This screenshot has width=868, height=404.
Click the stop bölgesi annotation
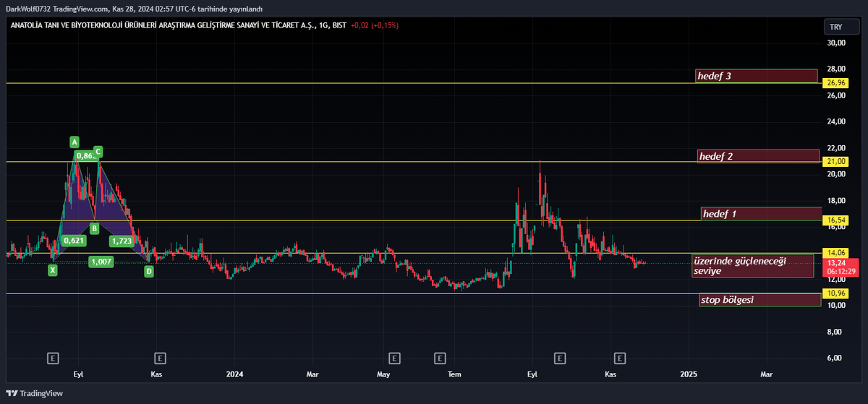tap(759, 300)
